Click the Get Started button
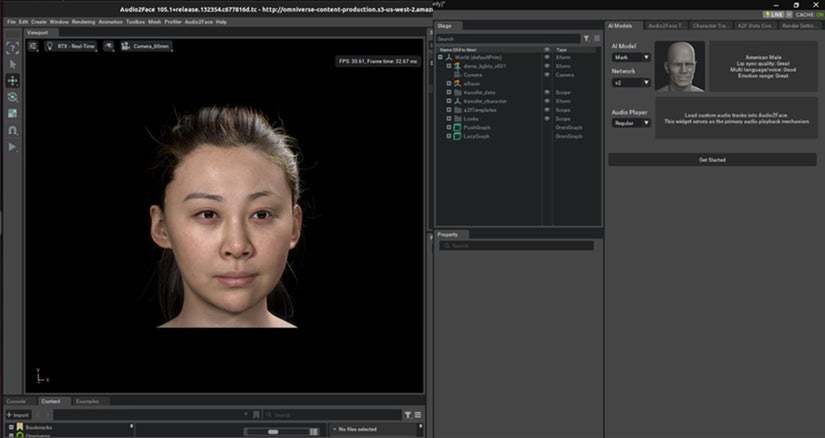825x438 pixels. [712, 159]
